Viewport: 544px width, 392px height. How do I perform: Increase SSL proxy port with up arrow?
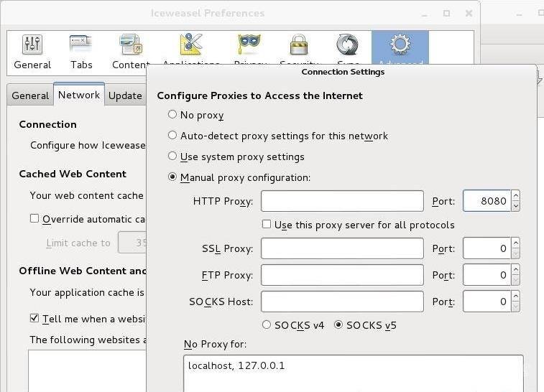coord(515,243)
